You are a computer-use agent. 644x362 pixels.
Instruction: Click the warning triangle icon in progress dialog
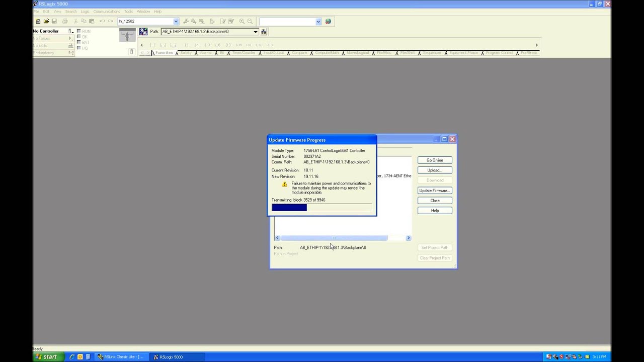click(x=285, y=185)
